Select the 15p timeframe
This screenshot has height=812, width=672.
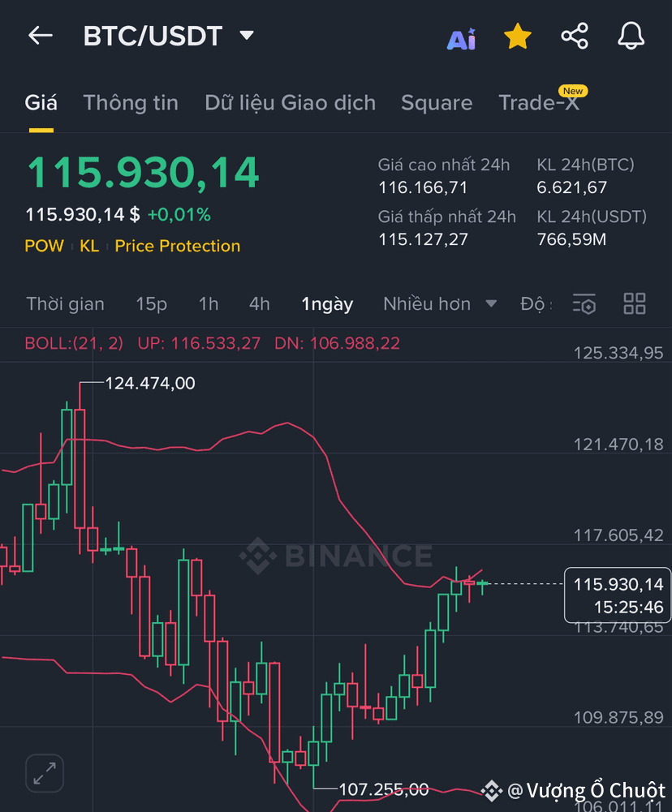coord(151,303)
